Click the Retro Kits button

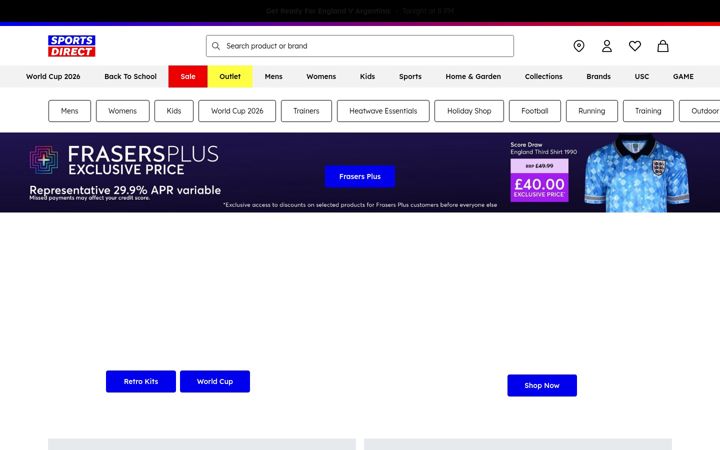pyautogui.click(x=141, y=381)
